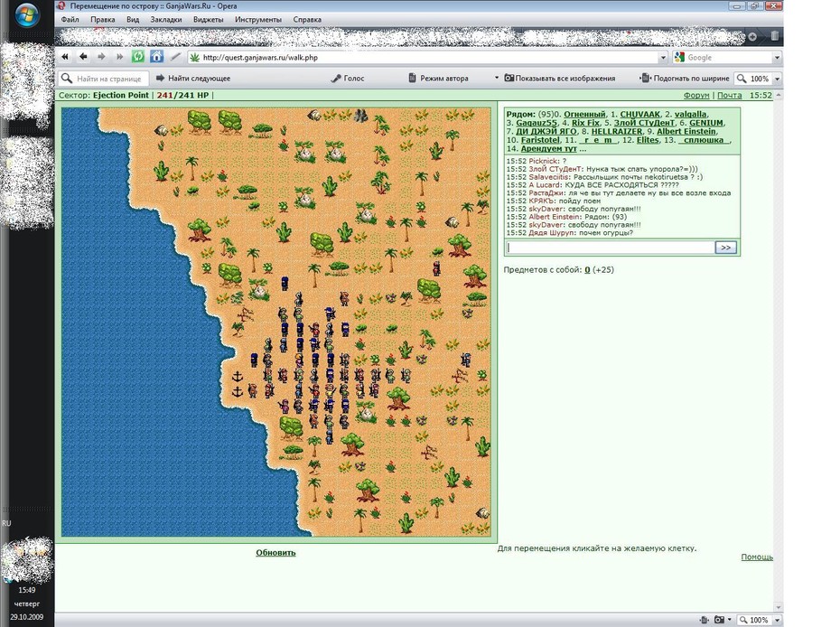Click the page vertical scrollbar
This screenshot has width=840, height=627.
coord(779,350)
